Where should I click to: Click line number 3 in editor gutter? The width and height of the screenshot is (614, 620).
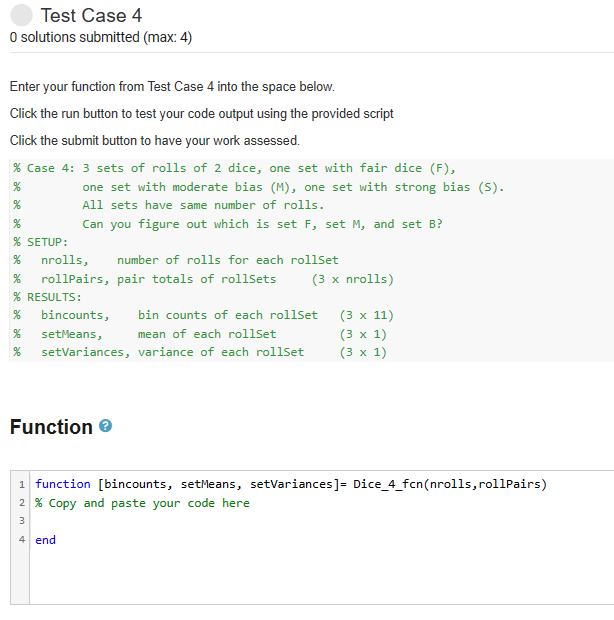click(22, 521)
